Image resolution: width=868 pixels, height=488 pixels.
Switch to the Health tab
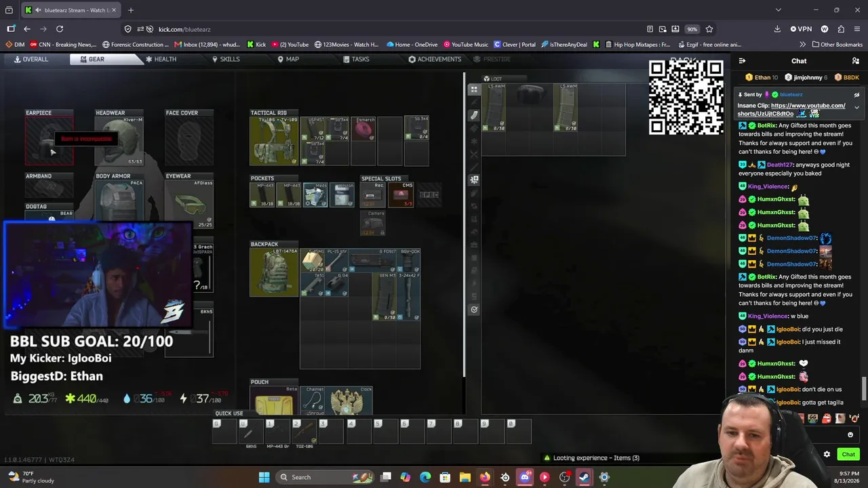161,59
